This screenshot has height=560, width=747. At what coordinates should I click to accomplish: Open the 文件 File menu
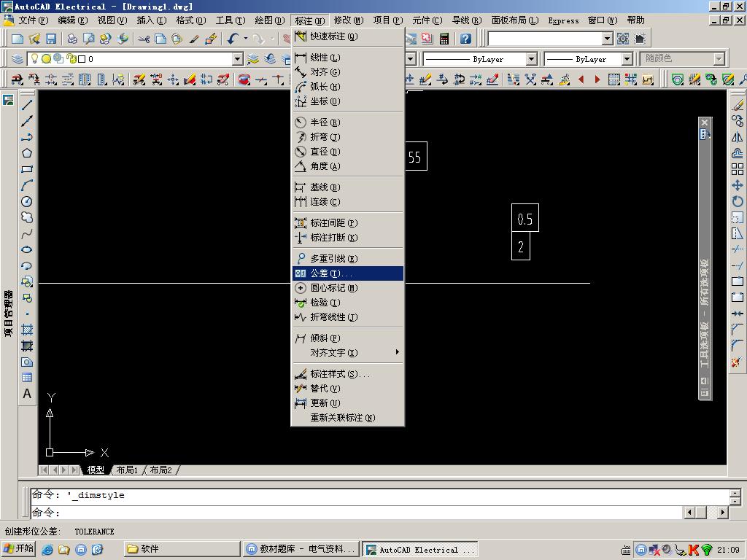[x=34, y=20]
